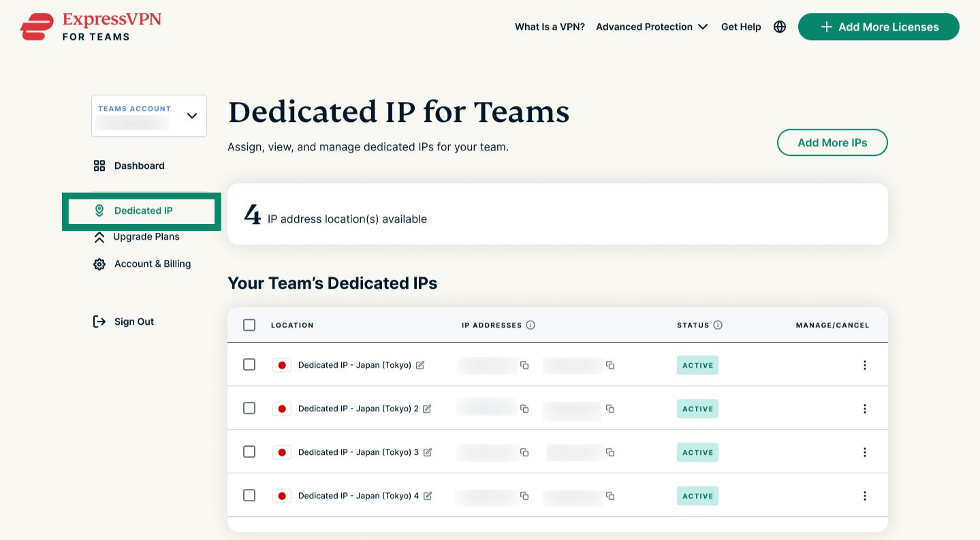The height and width of the screenshot is (540, 980).
Task: Click the ACTIVE badge for Japan (Tokyo) 3
Action: [697, 452]
